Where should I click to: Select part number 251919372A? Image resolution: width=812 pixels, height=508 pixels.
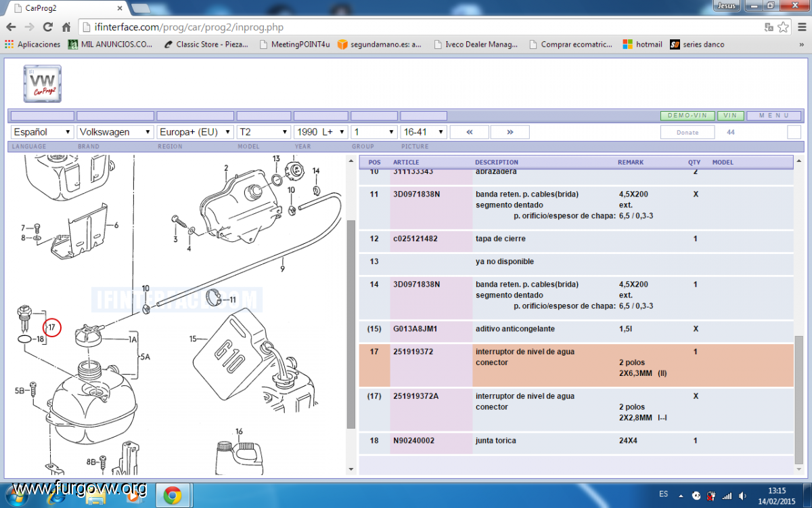point(416,396)
